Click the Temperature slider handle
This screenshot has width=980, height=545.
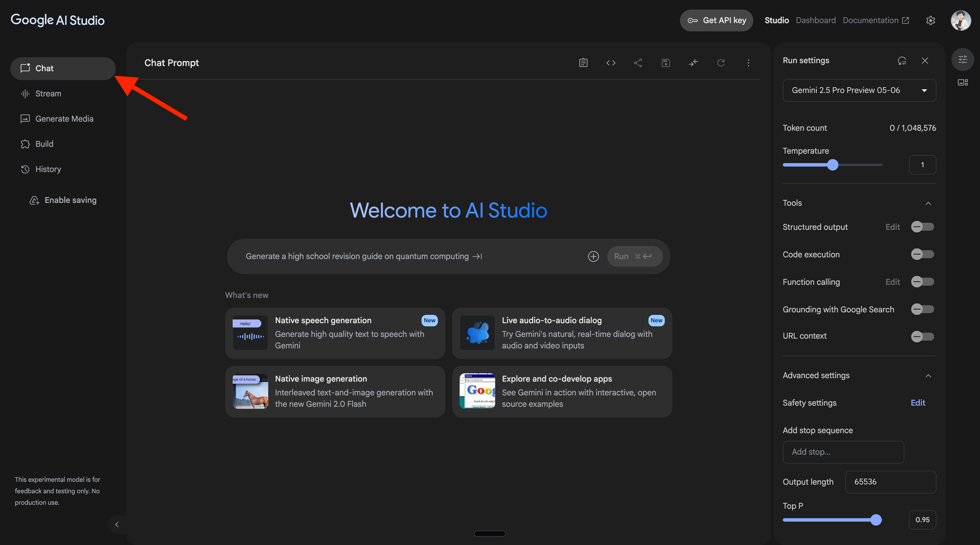(x=833, y=165)
